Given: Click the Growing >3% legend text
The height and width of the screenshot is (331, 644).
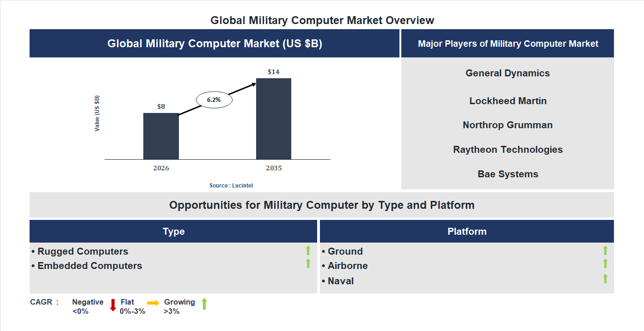Looking at the screenshot, I should (179, 306).
